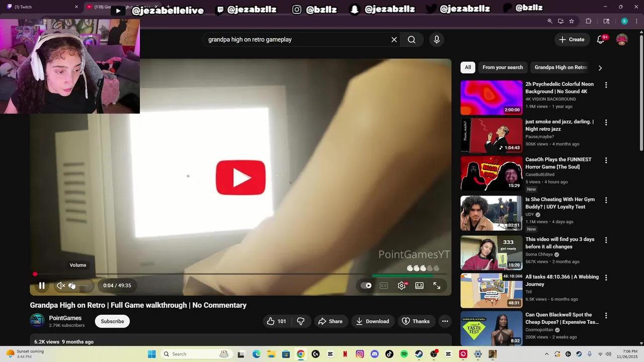Click the taskbar Search box
Screen dimensions: 644x362
click(196, 354)
